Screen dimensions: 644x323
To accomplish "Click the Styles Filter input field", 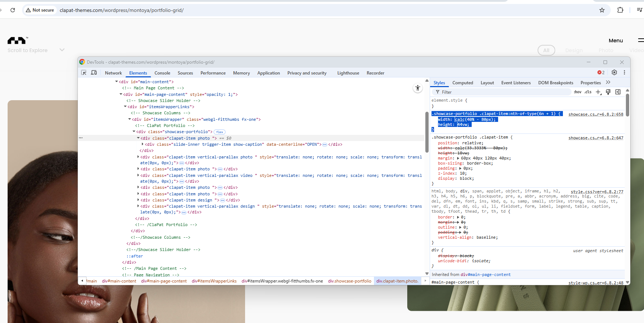I will pyautogui.click(x=501, y=92).
